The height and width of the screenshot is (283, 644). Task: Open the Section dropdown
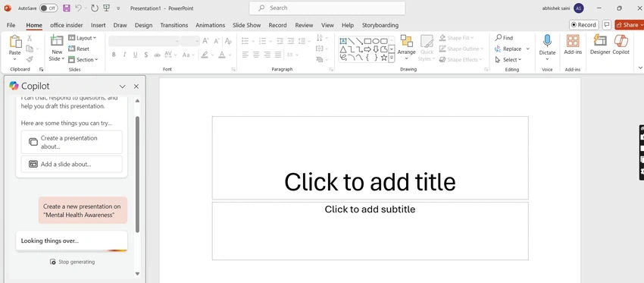coord(83,60)
